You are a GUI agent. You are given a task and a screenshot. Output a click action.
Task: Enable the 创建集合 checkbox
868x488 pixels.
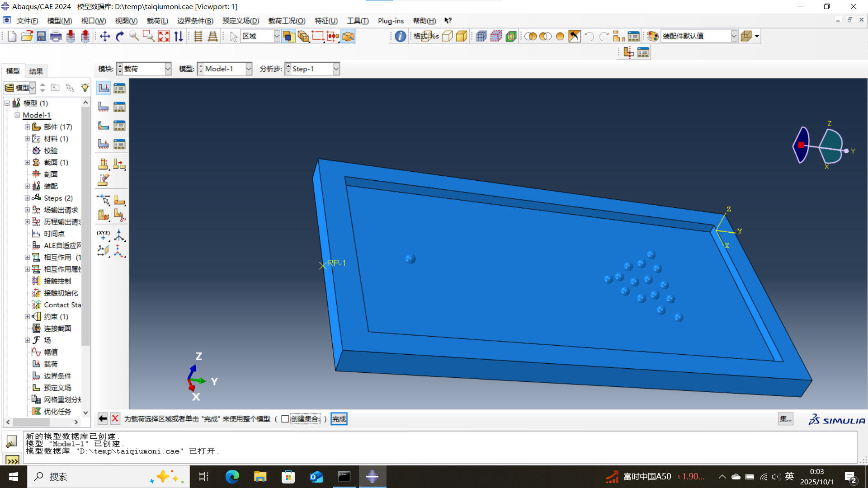pos(285,419)
